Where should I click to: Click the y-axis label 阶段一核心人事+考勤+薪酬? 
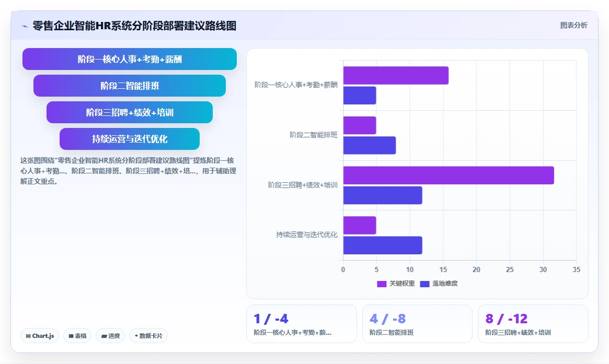296,85
